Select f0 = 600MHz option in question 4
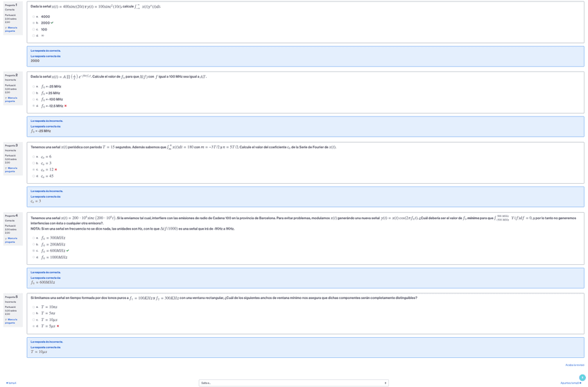This screenshot has height=387, width=588. tap(33, 250)
